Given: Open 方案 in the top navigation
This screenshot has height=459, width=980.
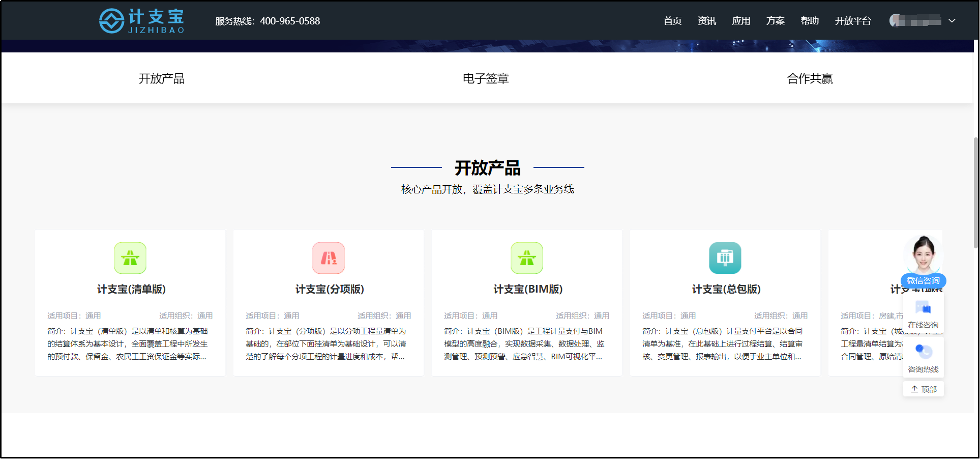Looking at the screenshot, I should [x=776, y=21].
